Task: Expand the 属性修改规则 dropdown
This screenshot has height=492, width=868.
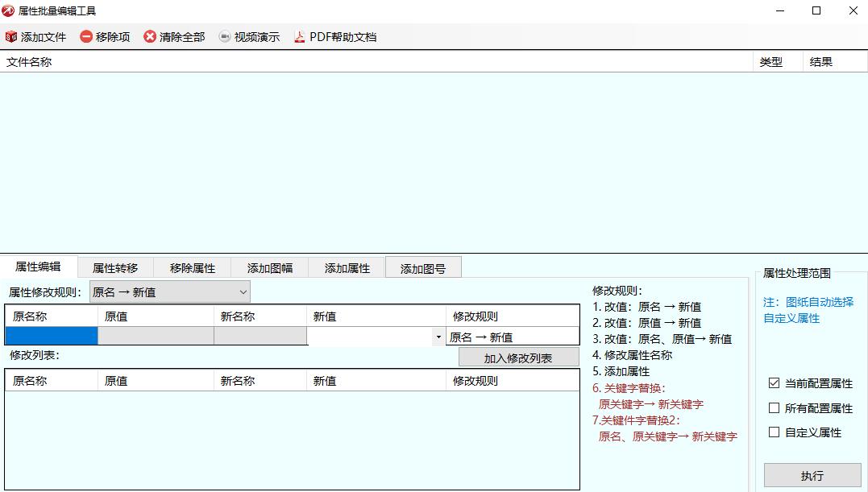Action: [x=243, y=292]
